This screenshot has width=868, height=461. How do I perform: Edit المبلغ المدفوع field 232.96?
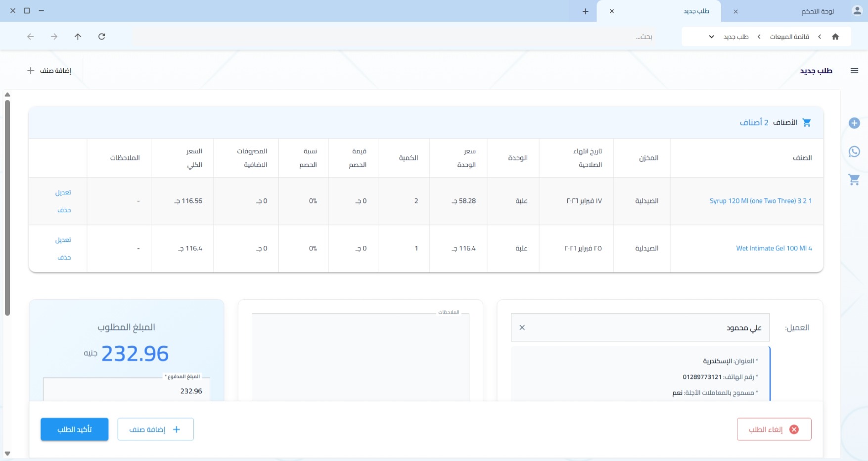pyautogui.click(x=127, y=390)
